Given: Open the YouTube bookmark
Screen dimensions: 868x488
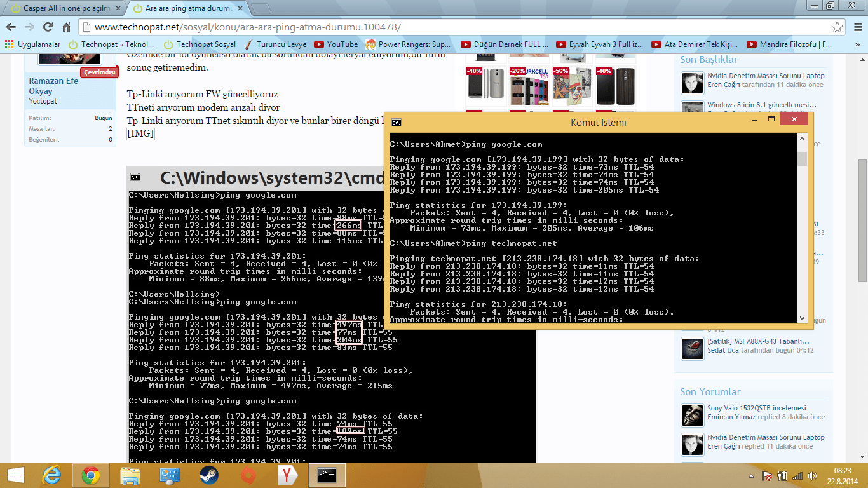Looking at the screenshot, I should click(336, 44).
